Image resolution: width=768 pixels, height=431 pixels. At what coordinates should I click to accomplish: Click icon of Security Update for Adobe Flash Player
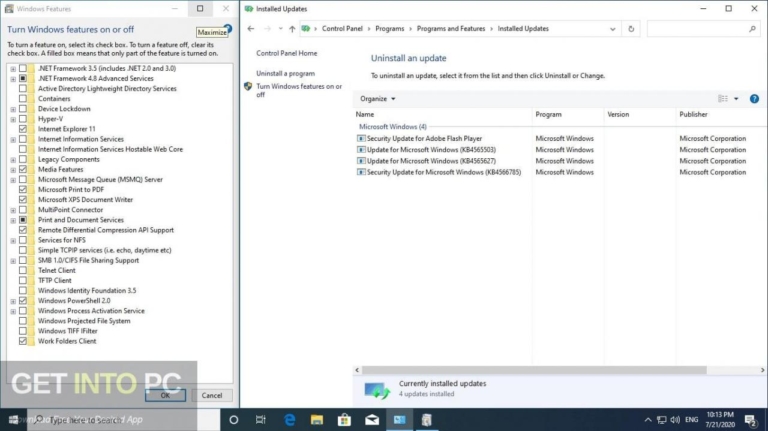(361, 139)
